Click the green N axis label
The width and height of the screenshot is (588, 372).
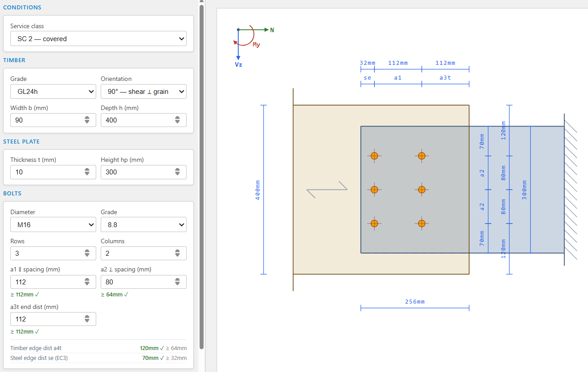(x=272, y=30)
